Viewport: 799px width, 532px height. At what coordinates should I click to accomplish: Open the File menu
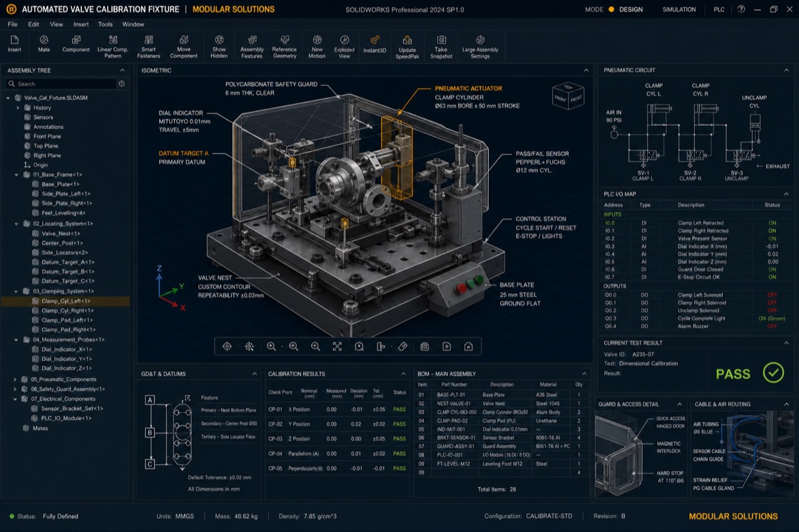click(13, 24)
